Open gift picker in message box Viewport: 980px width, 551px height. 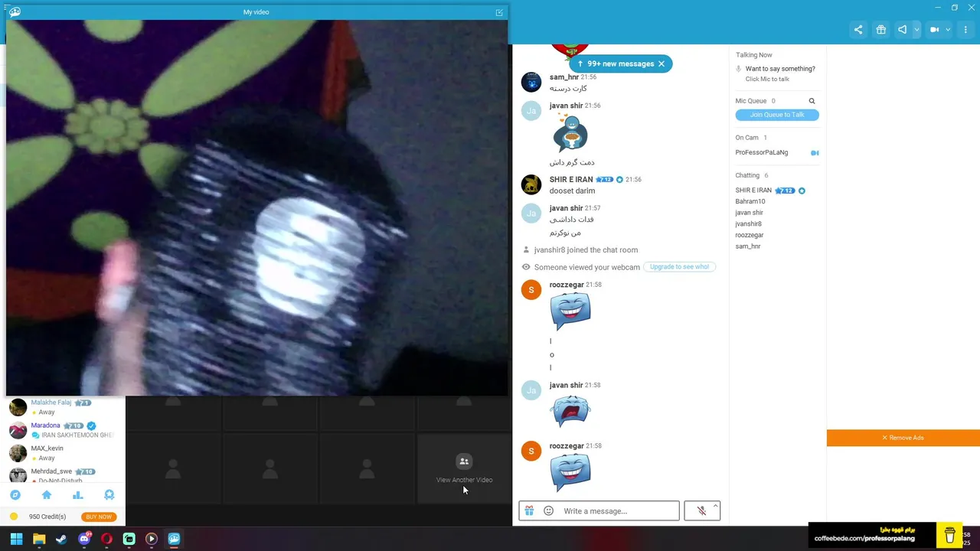(x=529, y=510)
